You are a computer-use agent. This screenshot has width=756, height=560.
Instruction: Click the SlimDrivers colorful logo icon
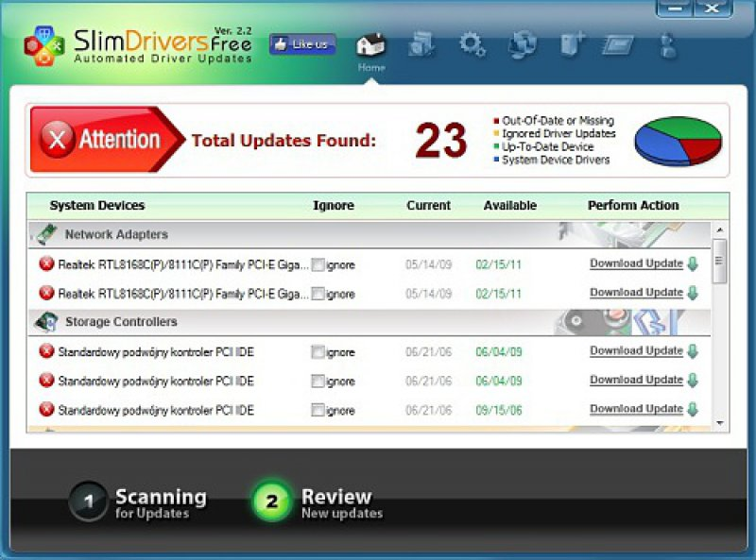(x=43, y=45)
